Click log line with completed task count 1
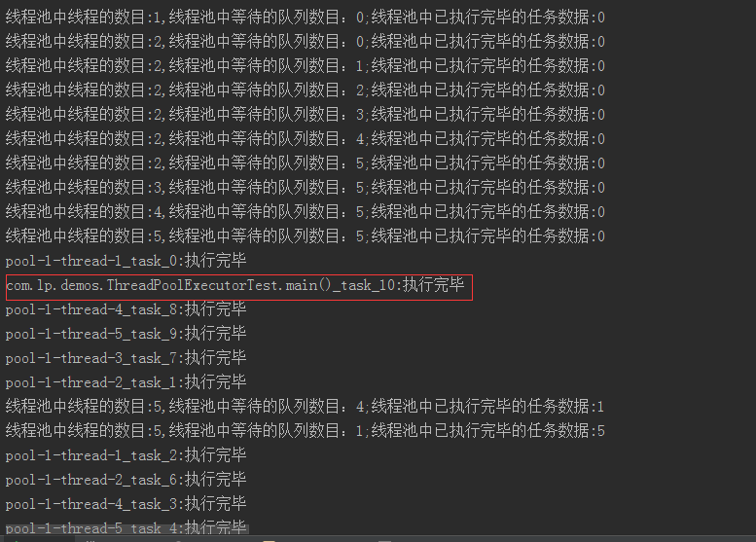 (306, 407)
